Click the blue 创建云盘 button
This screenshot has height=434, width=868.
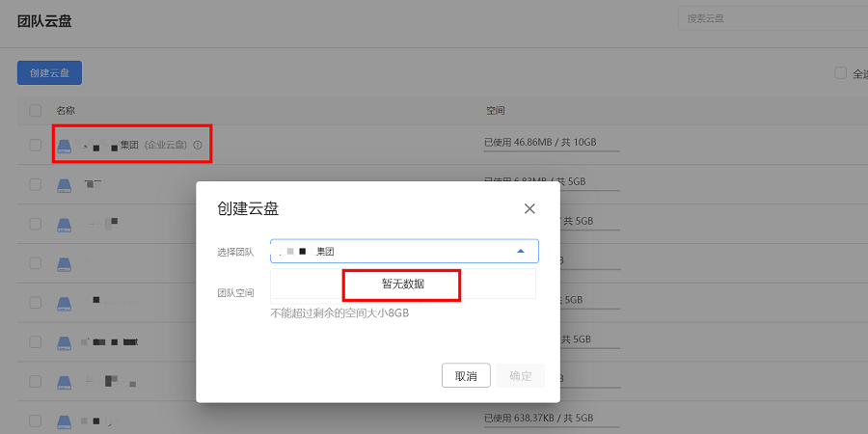coord(49,73)
